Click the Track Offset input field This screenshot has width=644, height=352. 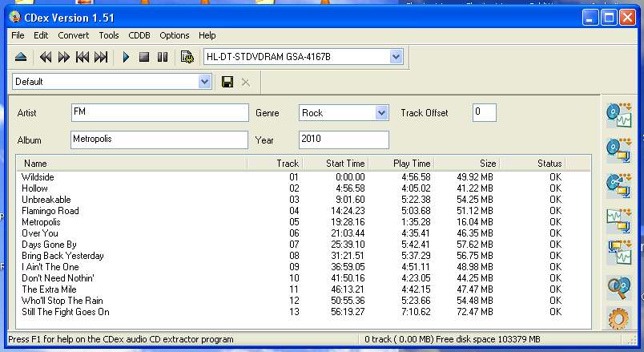485,113
